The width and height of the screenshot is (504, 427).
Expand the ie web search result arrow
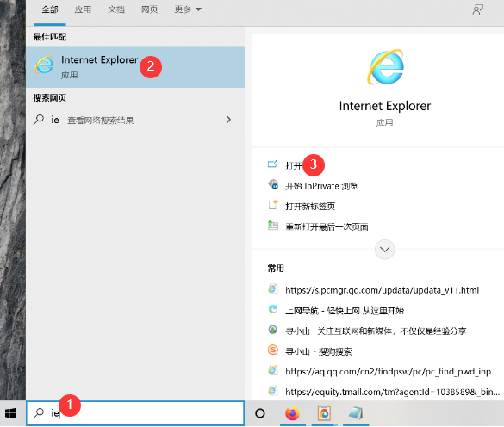point(228,120)
